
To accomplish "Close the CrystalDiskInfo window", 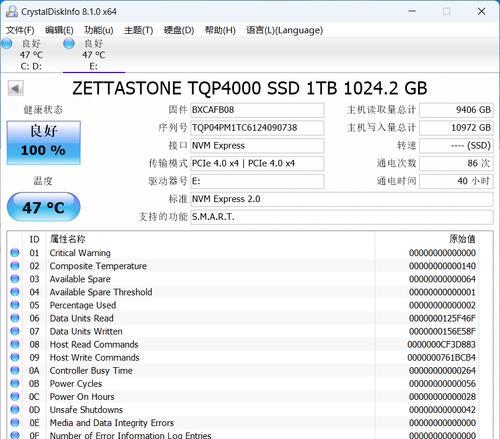I will coord(482,11).
